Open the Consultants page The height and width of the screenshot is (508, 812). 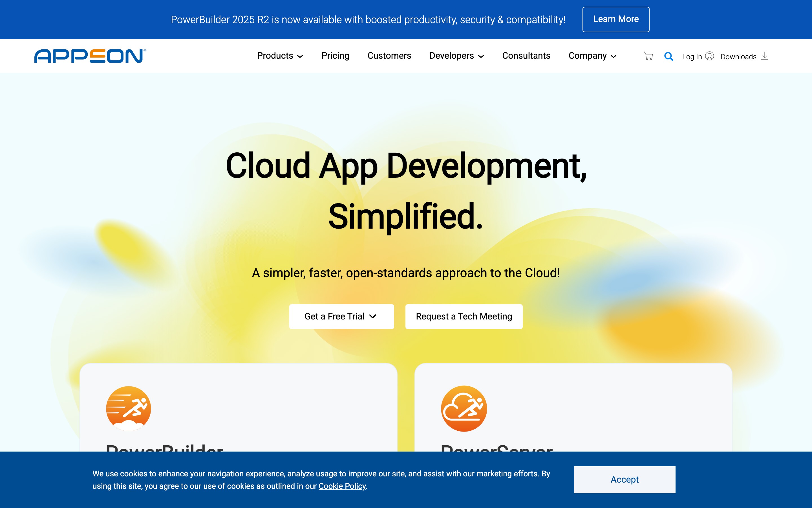(526, 56)
